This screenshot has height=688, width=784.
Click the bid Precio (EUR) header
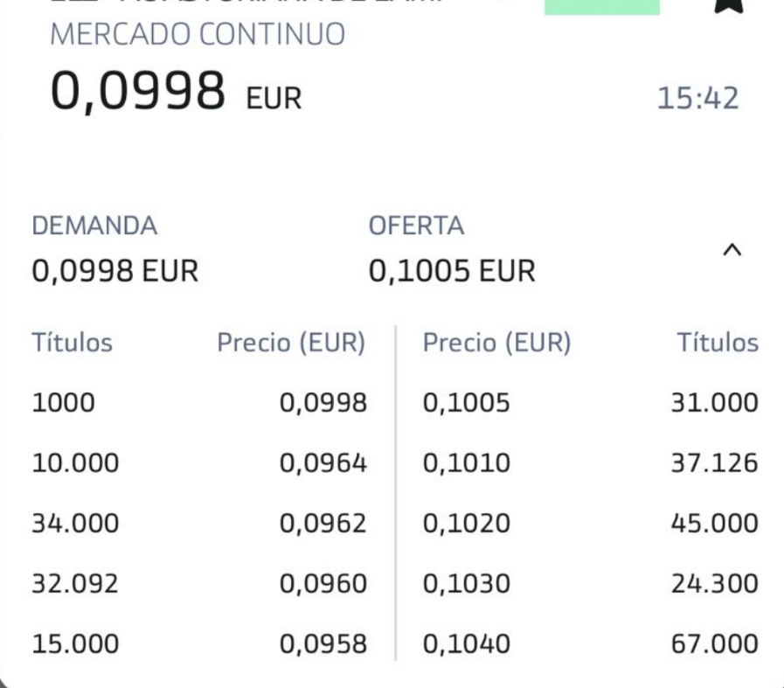(292, 343)
